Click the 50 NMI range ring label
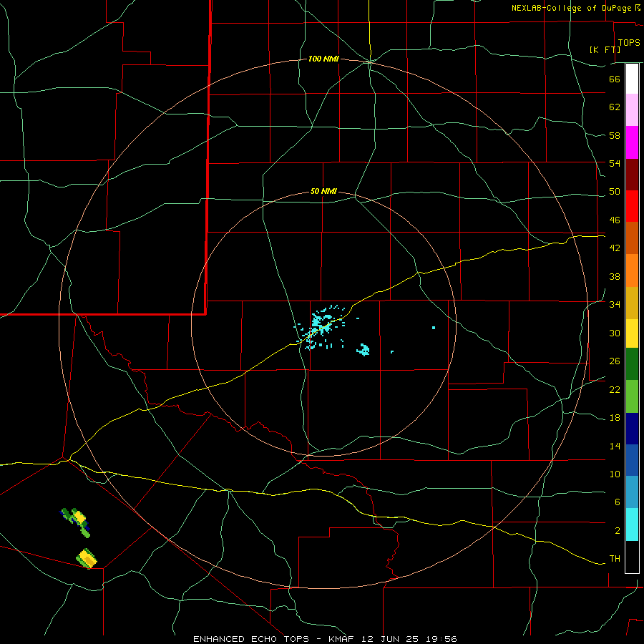 (x=323, y=191)
